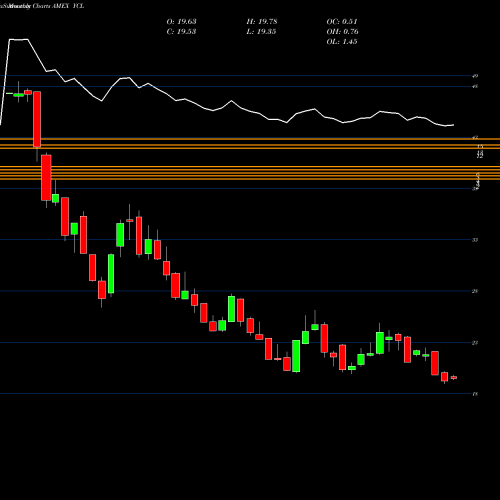The image size is (500, 500).
Task: Click the high price 'H: 19.78'
Action: (x=262, y=22)
